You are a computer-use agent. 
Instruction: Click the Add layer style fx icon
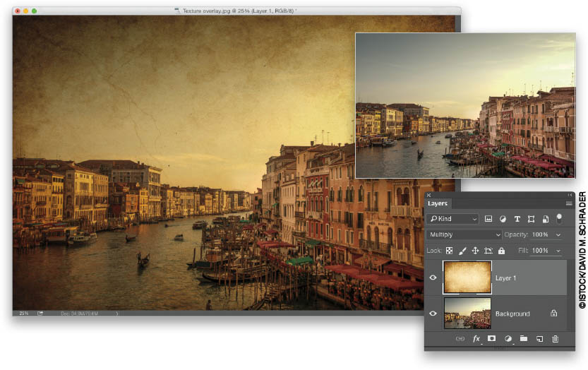click(x=476, y=339)
